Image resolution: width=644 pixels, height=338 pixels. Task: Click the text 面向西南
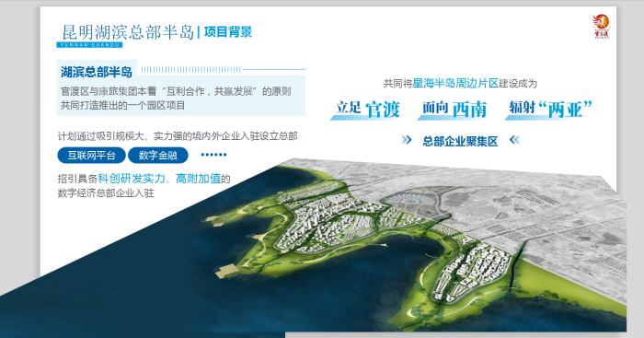point(454,109)
